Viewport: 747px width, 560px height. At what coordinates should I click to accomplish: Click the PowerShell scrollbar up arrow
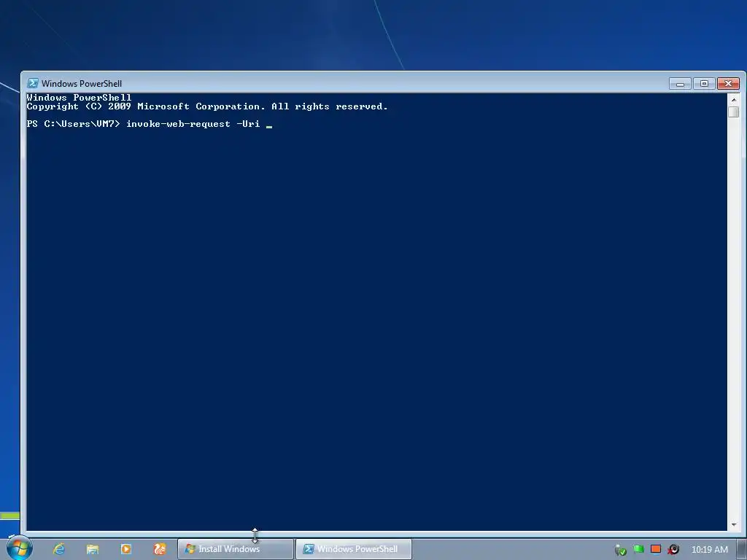pos(734,99)
